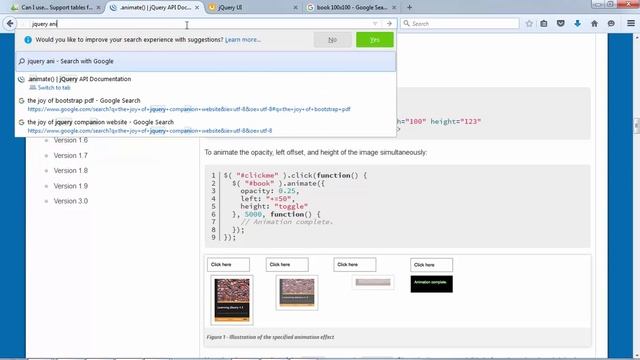Open the Version 1.9 sidebar link
640x360 pixels.
pyautogui.click(x=71, y=186)
